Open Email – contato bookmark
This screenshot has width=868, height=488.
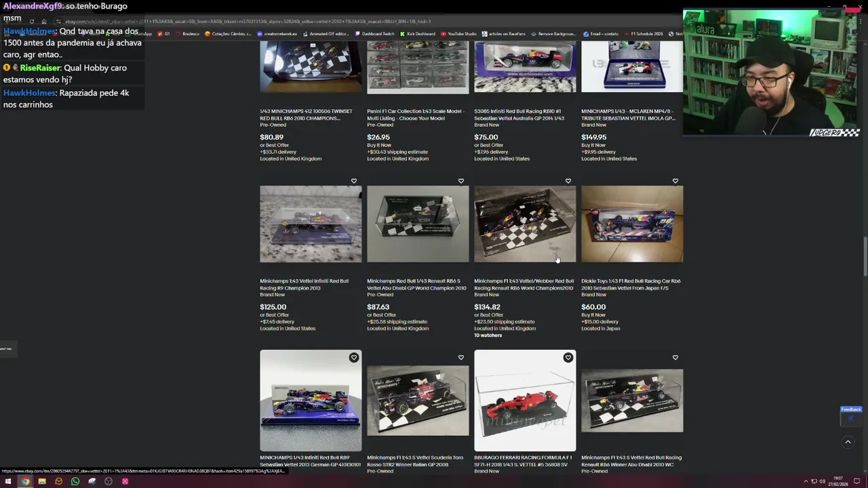click(601, 33)
